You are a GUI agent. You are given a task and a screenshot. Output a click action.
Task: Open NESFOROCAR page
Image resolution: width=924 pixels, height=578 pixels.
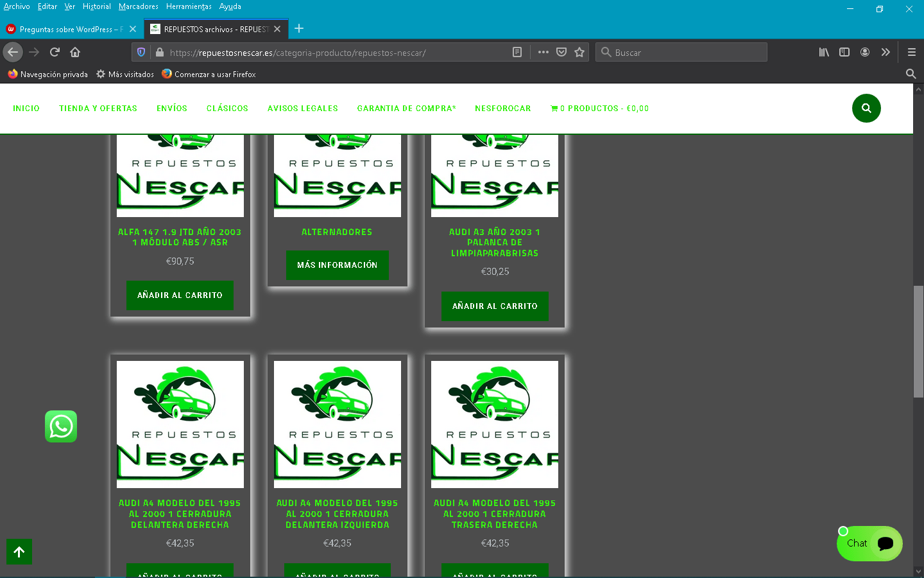coord(503,109)
